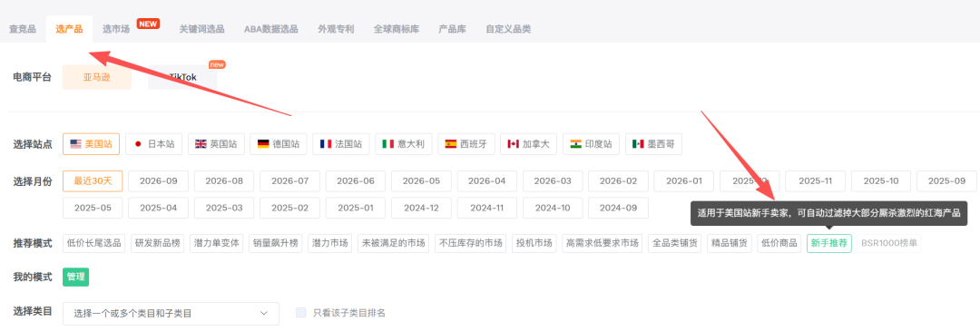The image size is (980, 331).
Task: Select the 德国站 site
Action: click(x=279, y=143)
